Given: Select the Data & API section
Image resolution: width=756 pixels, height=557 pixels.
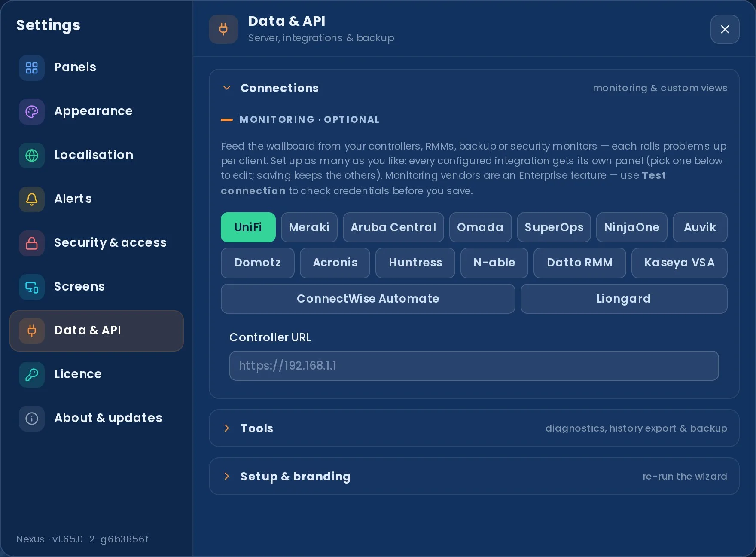Looking at the screenshot, I should [97, 331].
